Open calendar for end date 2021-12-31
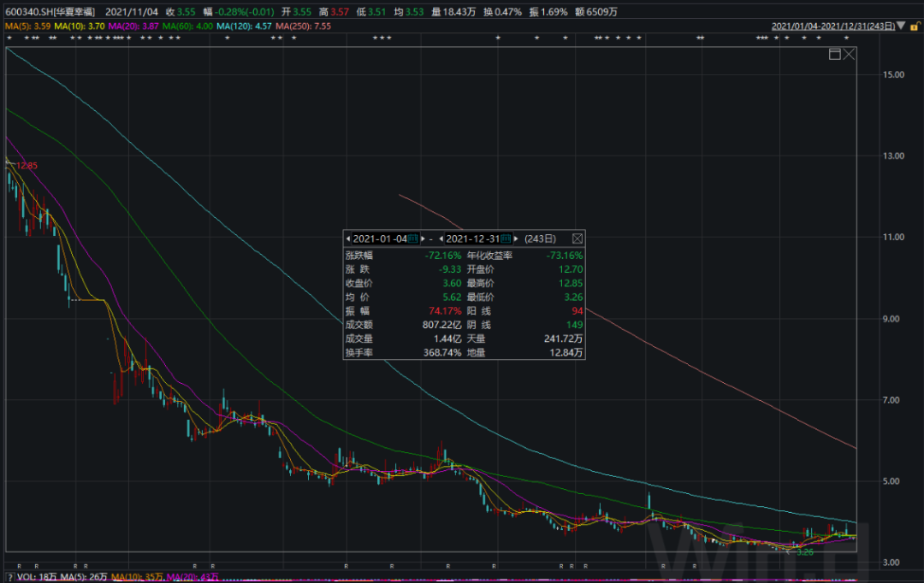924x583 pixels. pyautogui.click(x=506, y=238)
